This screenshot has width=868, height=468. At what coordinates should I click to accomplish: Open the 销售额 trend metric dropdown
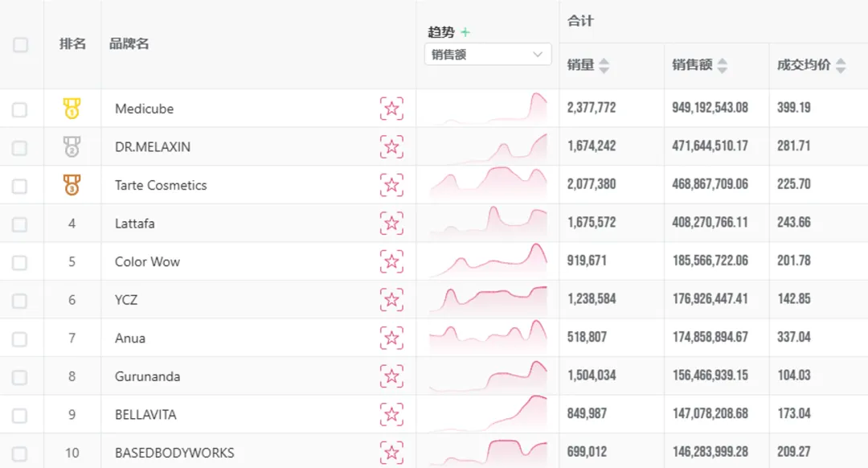(487, 54)
